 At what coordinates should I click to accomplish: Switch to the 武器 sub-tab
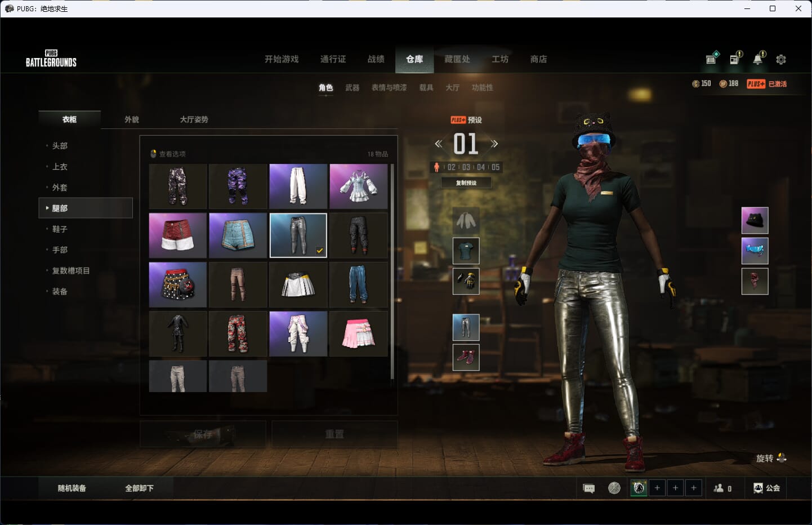[353, 87]
